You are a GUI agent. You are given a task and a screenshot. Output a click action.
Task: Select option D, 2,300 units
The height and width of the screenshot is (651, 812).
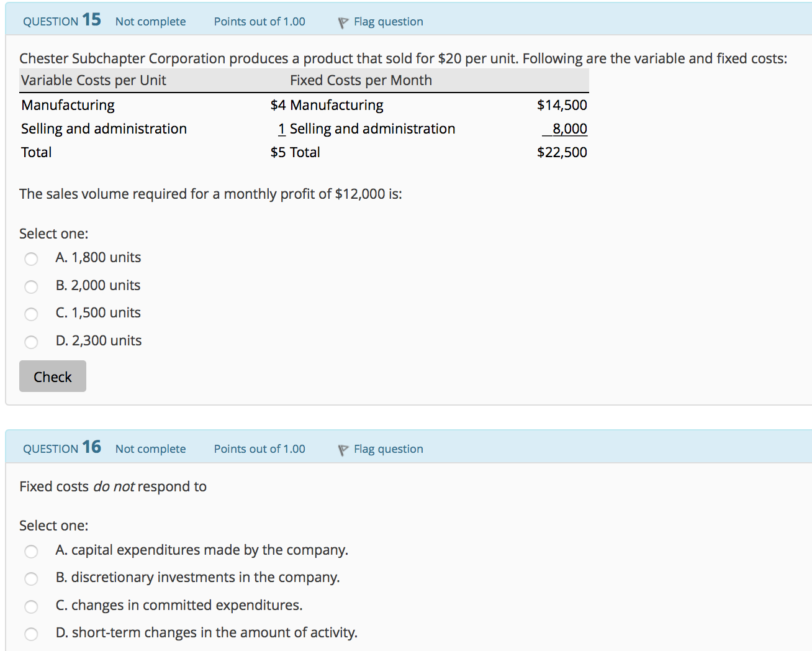(x=31, y=342)
